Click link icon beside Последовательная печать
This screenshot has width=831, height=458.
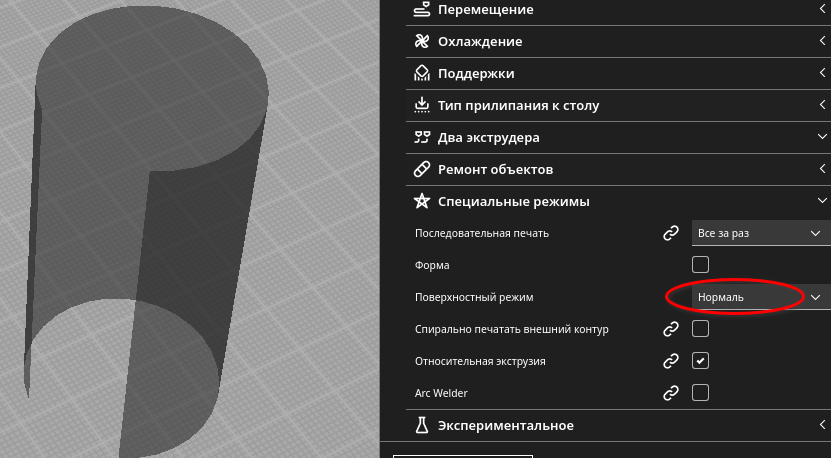click(671, 233)
